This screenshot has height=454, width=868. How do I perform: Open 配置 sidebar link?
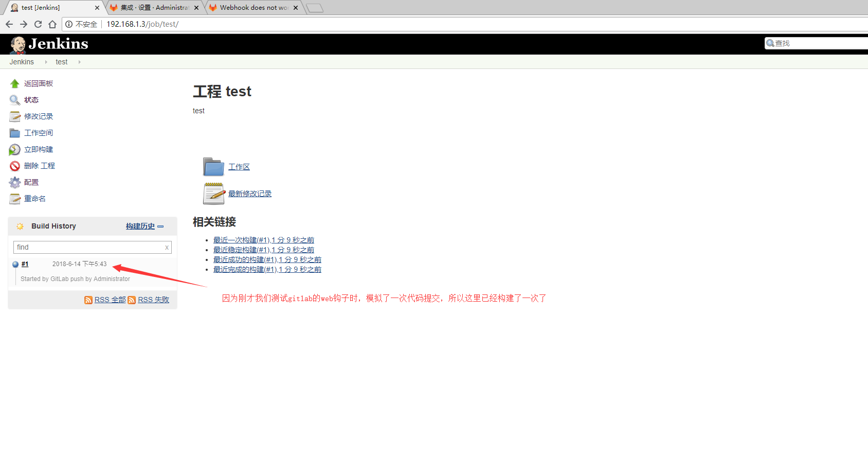[x=31, y=182]
